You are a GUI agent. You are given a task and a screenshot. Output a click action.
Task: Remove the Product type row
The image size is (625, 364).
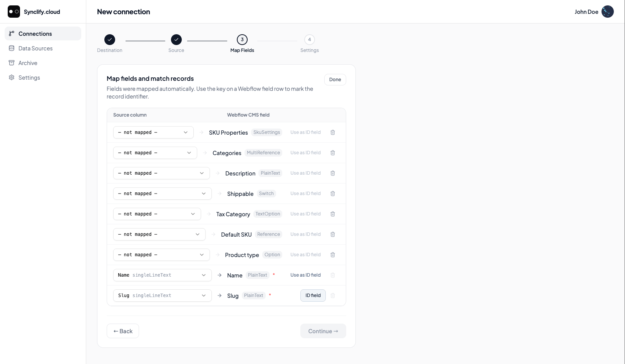click(333, 255)
